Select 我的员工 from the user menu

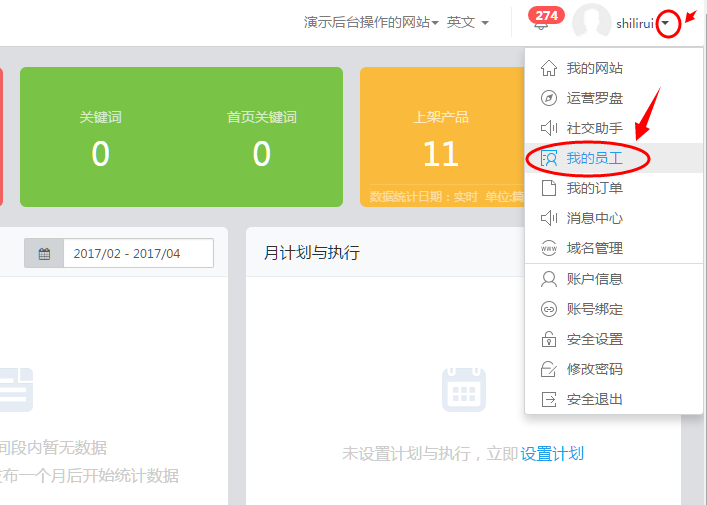(x=594, y=158)
